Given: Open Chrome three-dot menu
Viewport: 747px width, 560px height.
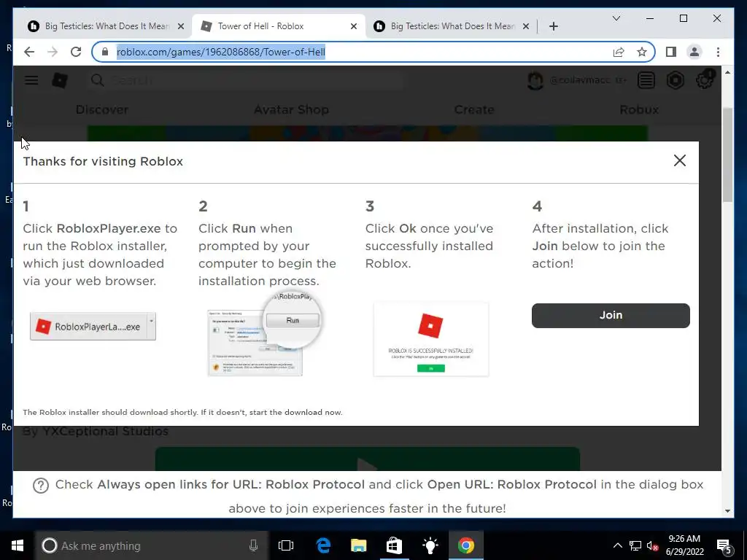Looking at the screenshot, I should [x=718, y=52].
